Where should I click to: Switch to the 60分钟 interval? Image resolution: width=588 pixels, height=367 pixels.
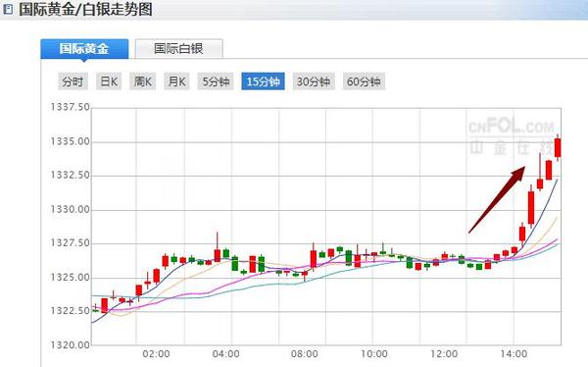point(364,81)
